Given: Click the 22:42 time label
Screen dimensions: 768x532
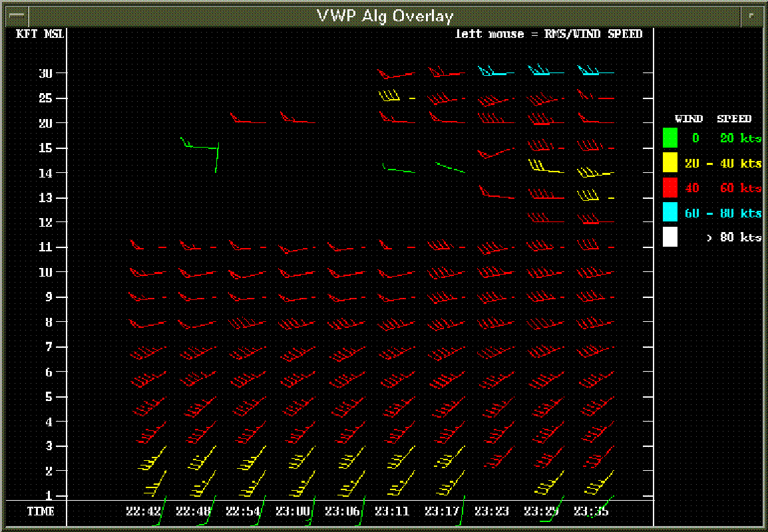Looking at the screenshot, I should click(143, 511).
